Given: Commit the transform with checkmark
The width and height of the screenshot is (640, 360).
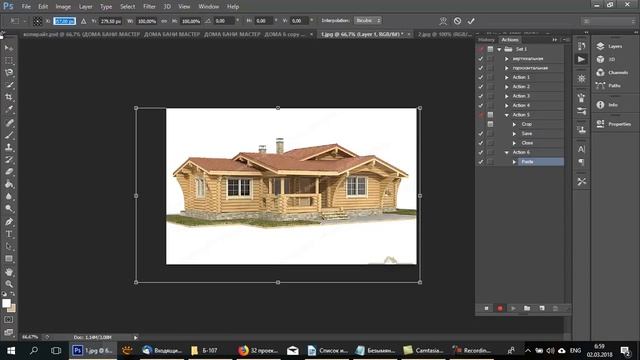Looking at the screenshot, I should [x=471, y=21].
